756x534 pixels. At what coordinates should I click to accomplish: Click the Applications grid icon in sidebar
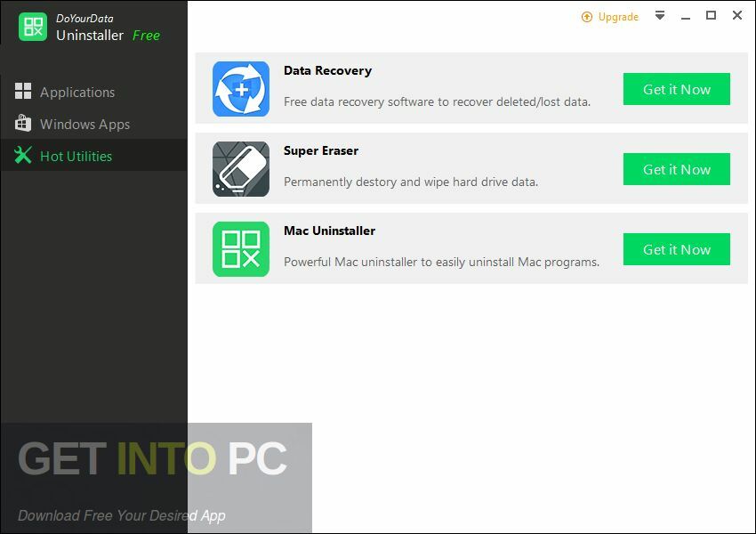23,91
